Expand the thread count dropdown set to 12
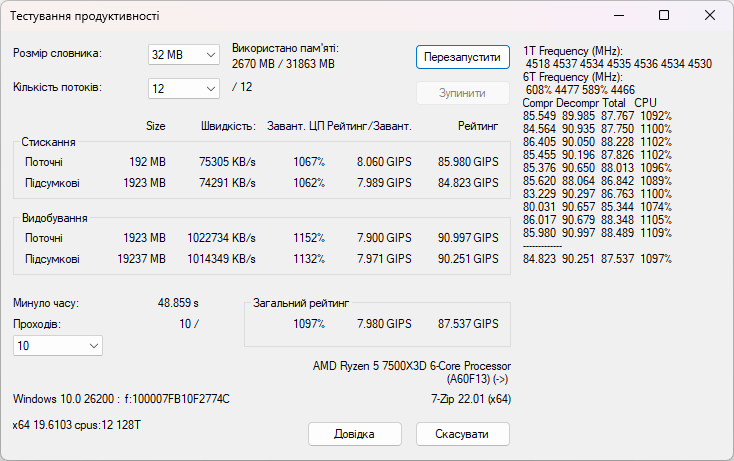734x461 pixels. (x=183, y=89)
